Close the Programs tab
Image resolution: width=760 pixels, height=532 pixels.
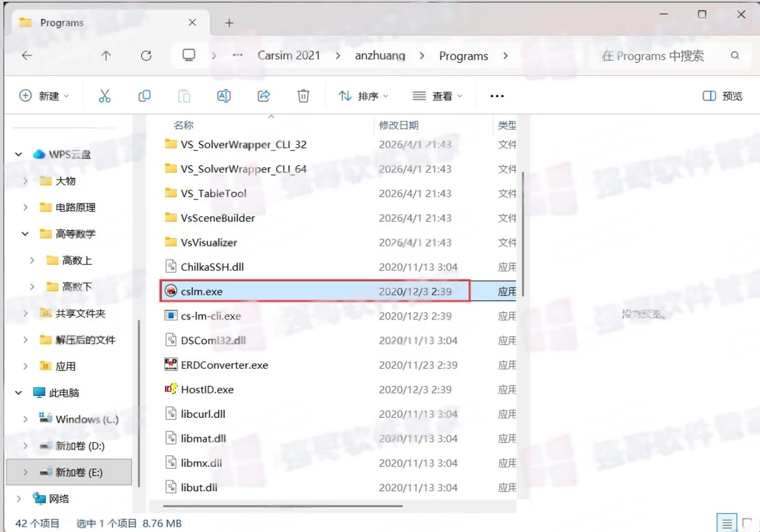(x=192, y=23)
